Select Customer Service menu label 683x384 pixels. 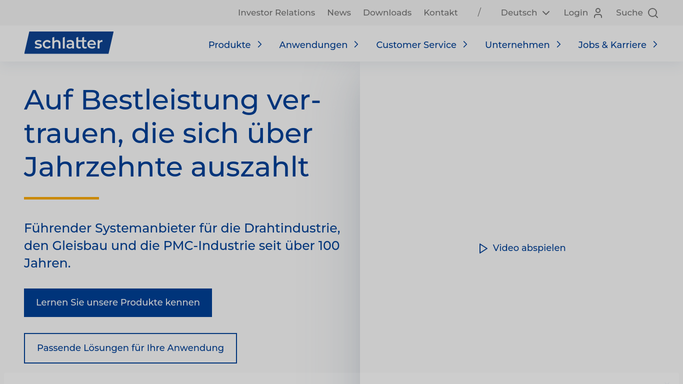click(x=416, y=45)
